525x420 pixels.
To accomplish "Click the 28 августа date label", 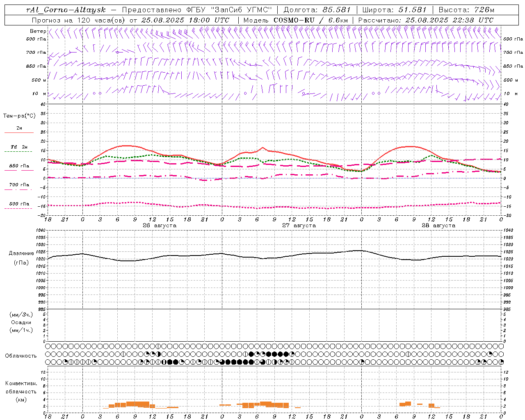I will tap(438, 226).
